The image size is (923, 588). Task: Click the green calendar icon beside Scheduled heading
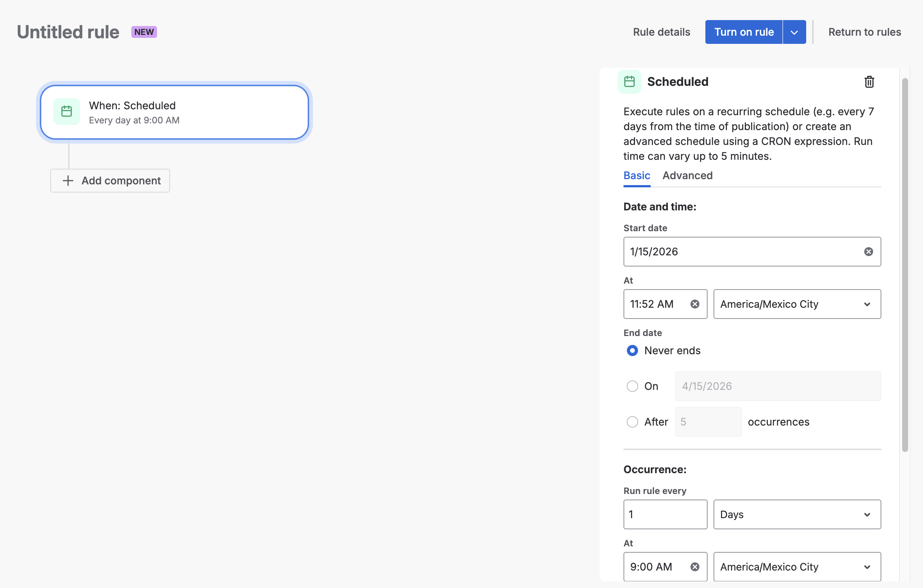pyautogui.click(x=629, y=82)
